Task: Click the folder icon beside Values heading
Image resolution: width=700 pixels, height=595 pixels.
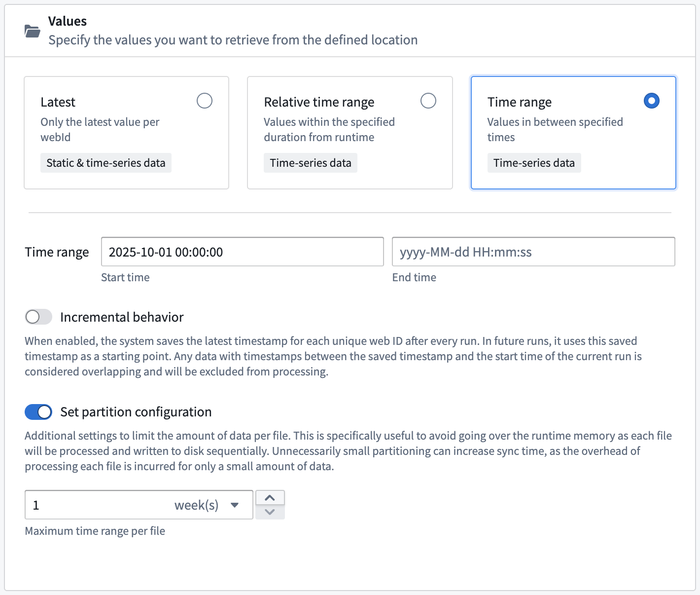Action: click(x=33, y=31)
